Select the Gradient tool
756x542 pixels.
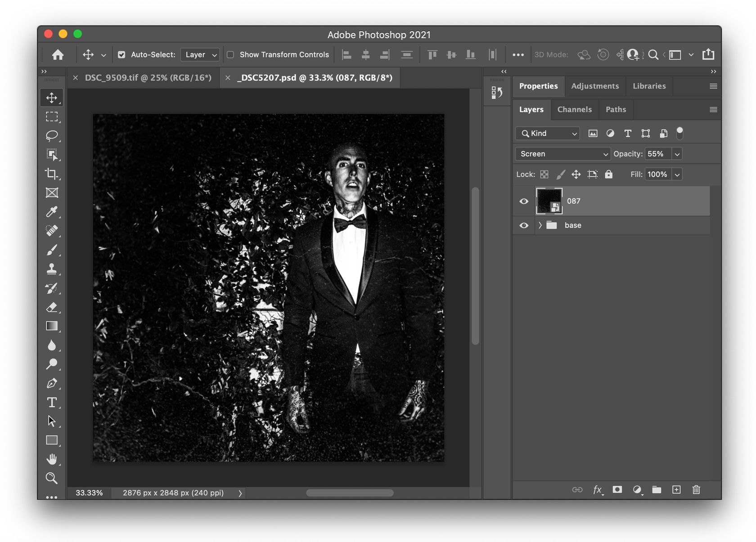[52, 326]
